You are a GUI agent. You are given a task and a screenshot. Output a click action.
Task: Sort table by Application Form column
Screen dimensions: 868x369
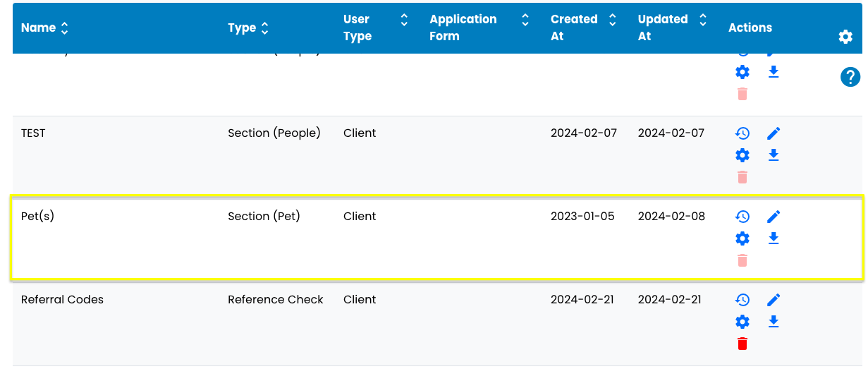[x=525, y=20]
